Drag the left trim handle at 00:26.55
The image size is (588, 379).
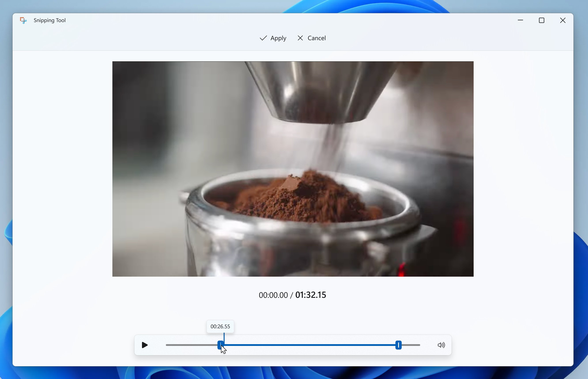220,345
